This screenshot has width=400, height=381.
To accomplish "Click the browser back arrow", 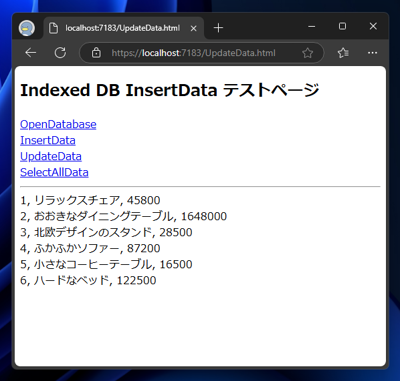I will click(x=31, y=53).
